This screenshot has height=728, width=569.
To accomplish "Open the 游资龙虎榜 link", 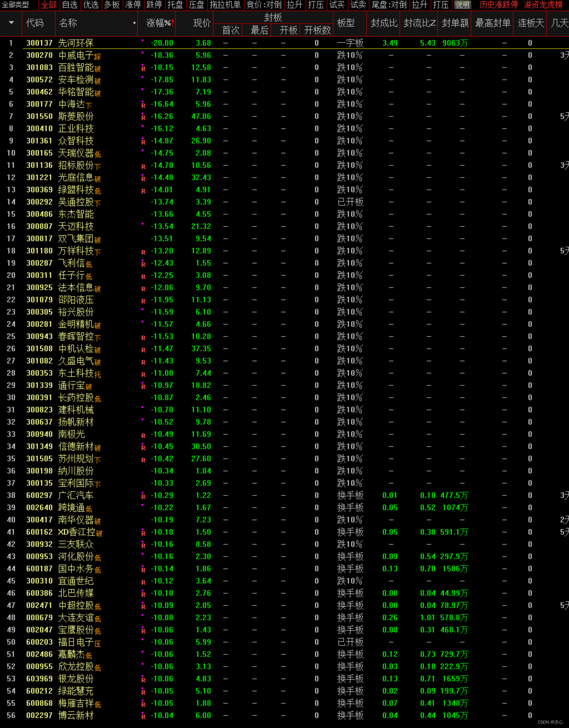I will tap(543, 5).
